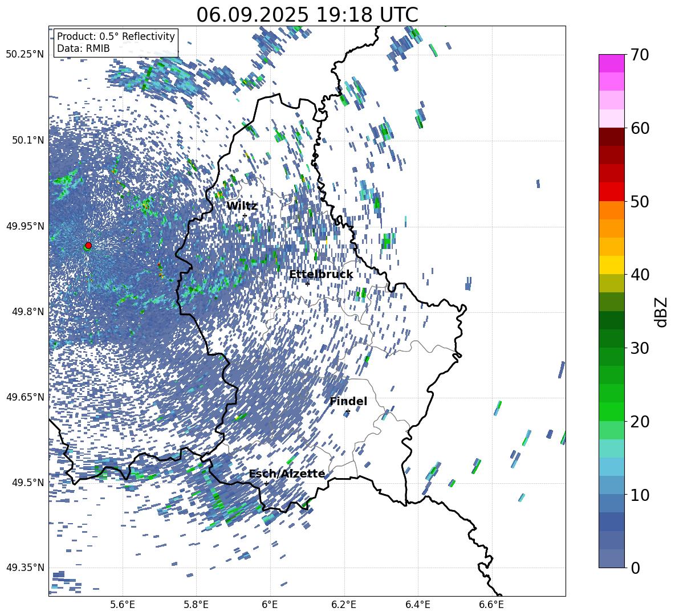Click the 49.35°N latitude tick label
The image size is (675, 616).
point(25,568)
